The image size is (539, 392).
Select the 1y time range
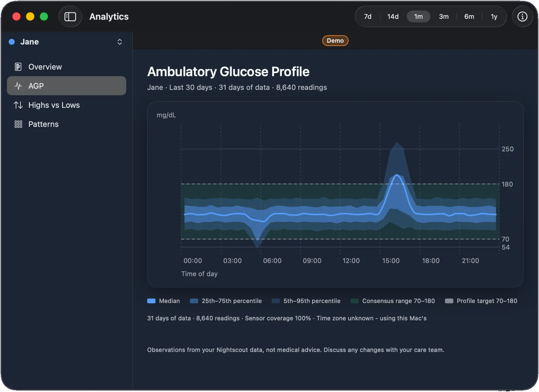coord(494,16)
